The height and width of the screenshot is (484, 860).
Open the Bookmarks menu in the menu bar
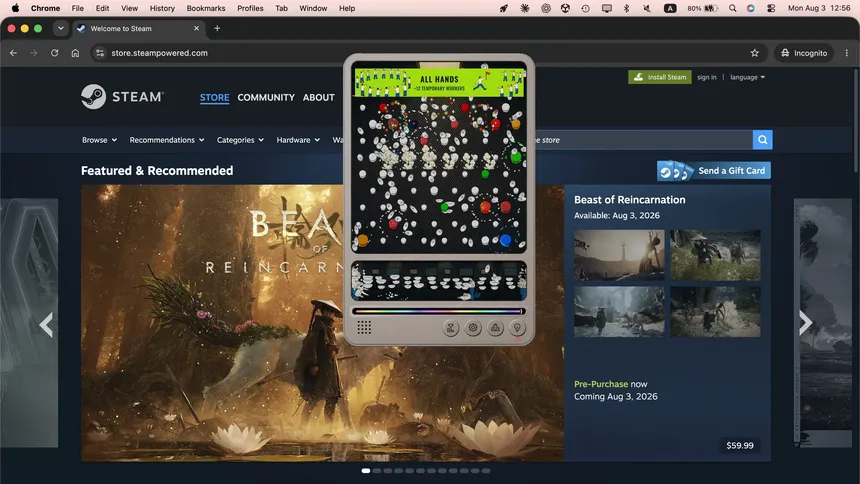pos(206,8)
